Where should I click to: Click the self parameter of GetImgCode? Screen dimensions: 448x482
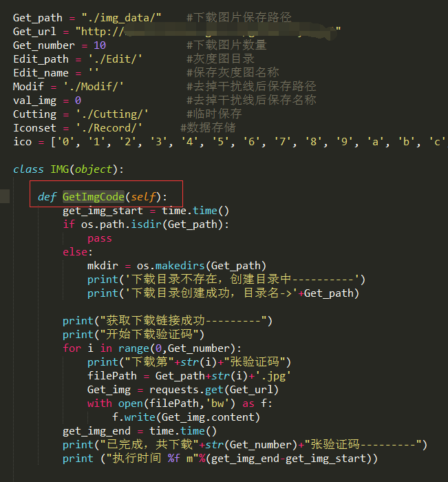tap(143, 197)
